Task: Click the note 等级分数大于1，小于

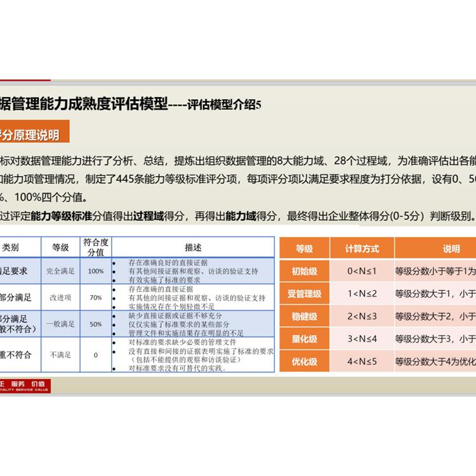Action: [x=435, y=294]
